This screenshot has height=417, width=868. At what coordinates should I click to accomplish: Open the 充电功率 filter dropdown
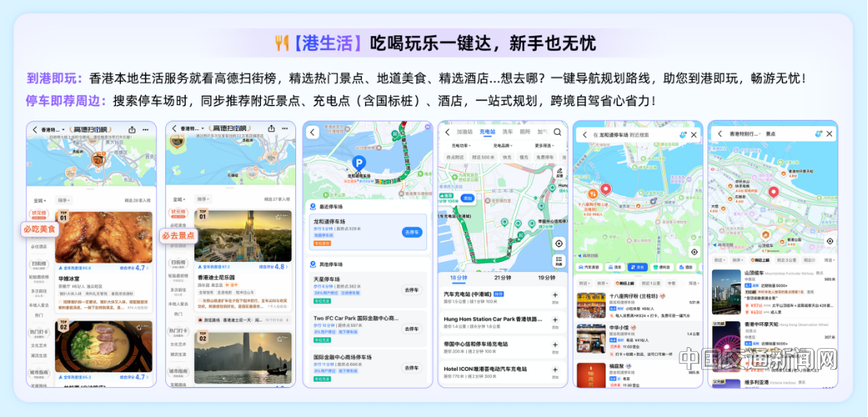coord(460,145)
